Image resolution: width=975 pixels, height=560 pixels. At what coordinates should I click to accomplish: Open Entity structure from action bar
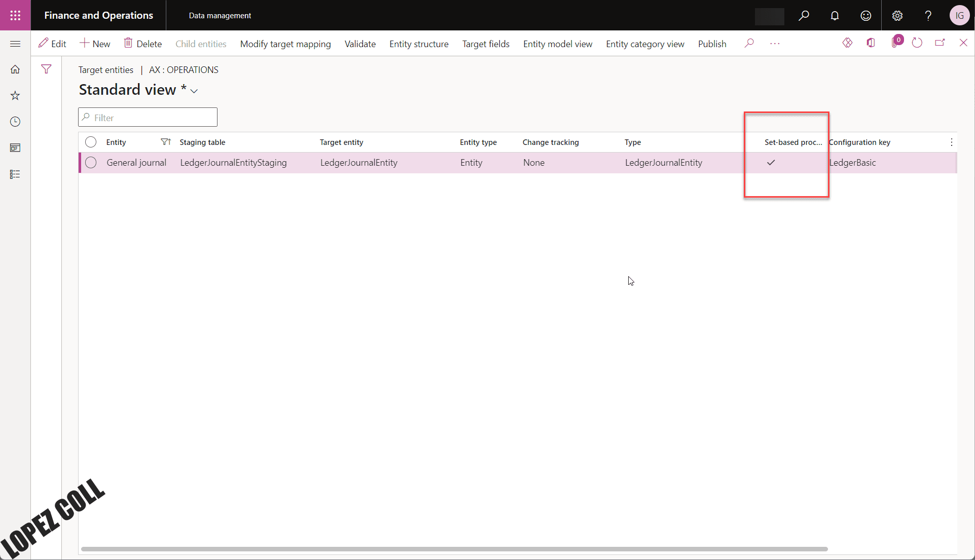coord(419,44)
